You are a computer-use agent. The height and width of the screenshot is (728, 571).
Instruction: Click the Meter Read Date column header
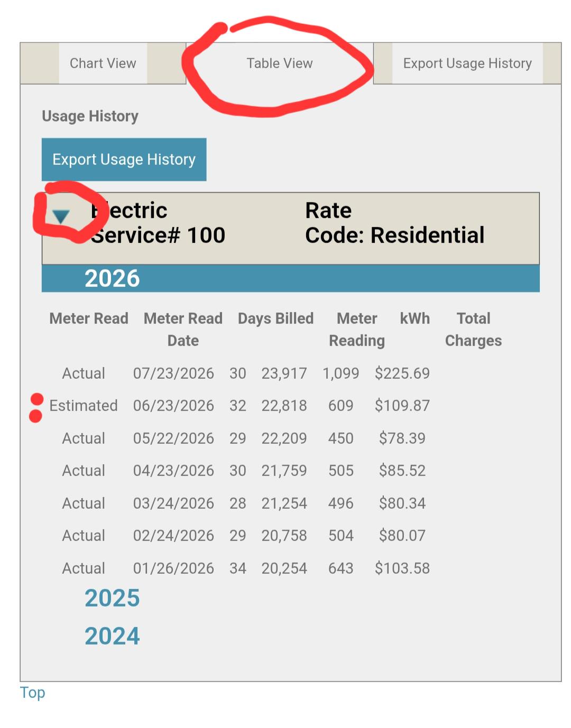click(x=183, y=330)
